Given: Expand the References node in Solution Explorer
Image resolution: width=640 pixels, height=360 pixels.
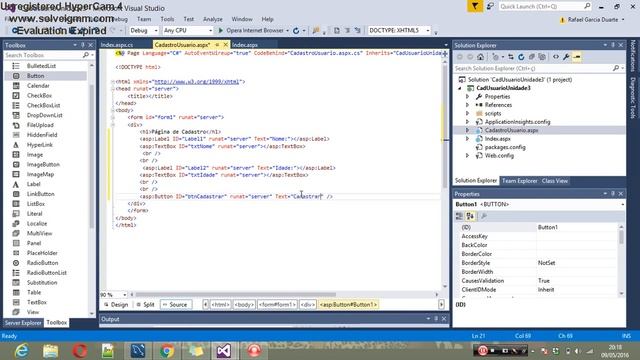Looking at the screenshot, I should point(468,105).
